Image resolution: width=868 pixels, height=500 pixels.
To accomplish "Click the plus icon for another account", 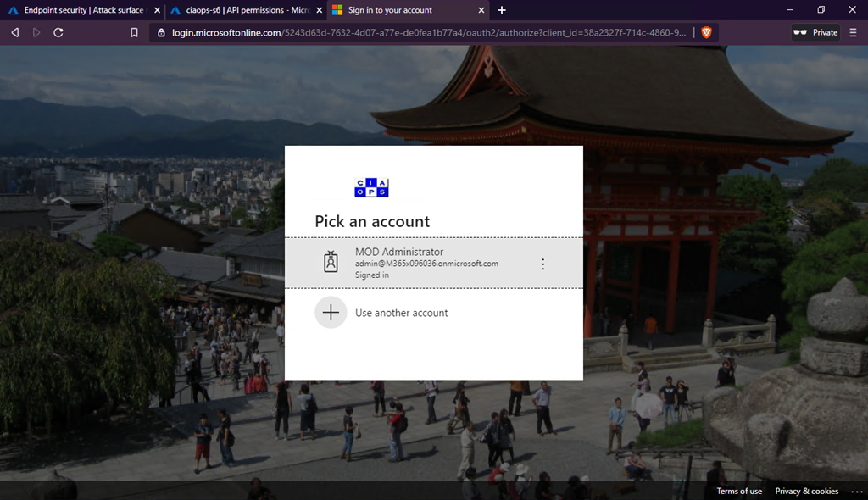I will point(331,313).
